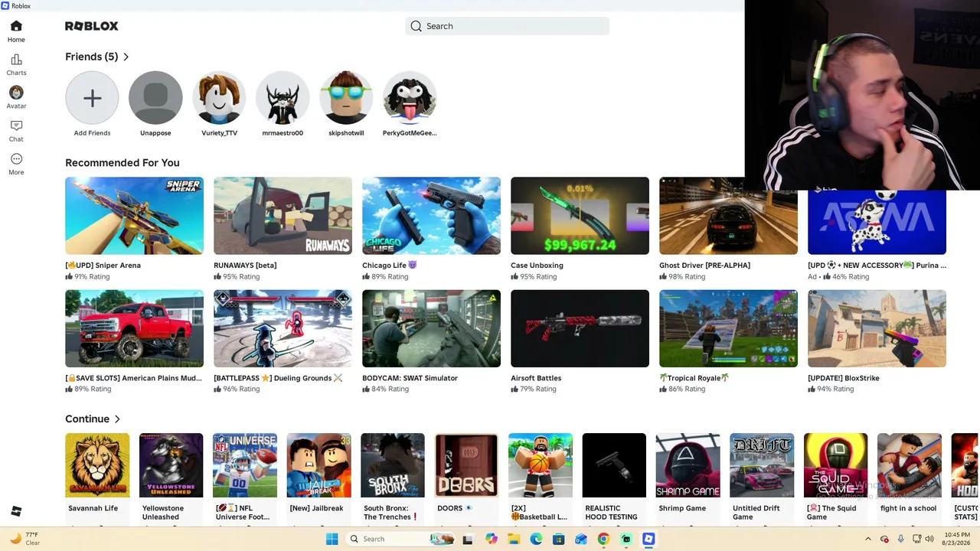Continue playing Yellowstone Unleashed

(171, 465)
